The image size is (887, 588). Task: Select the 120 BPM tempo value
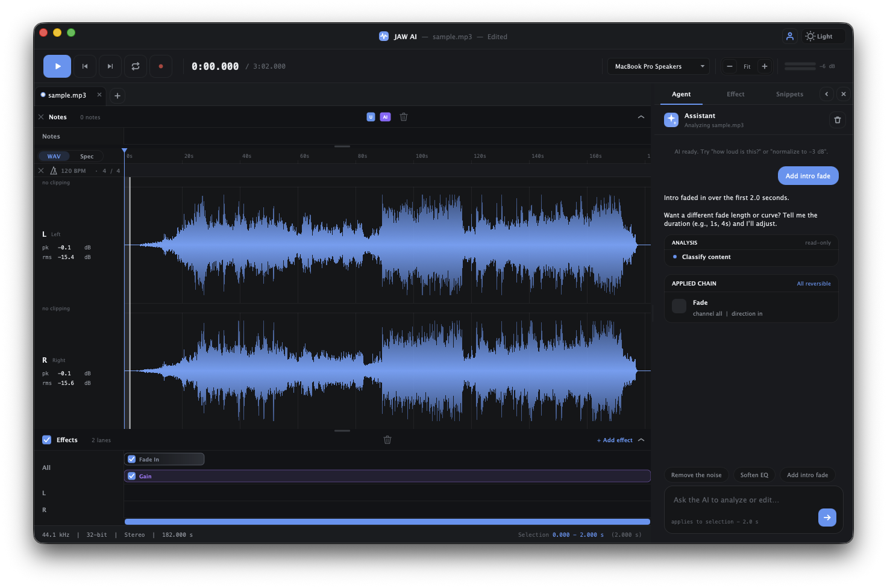tap(74, 170)
